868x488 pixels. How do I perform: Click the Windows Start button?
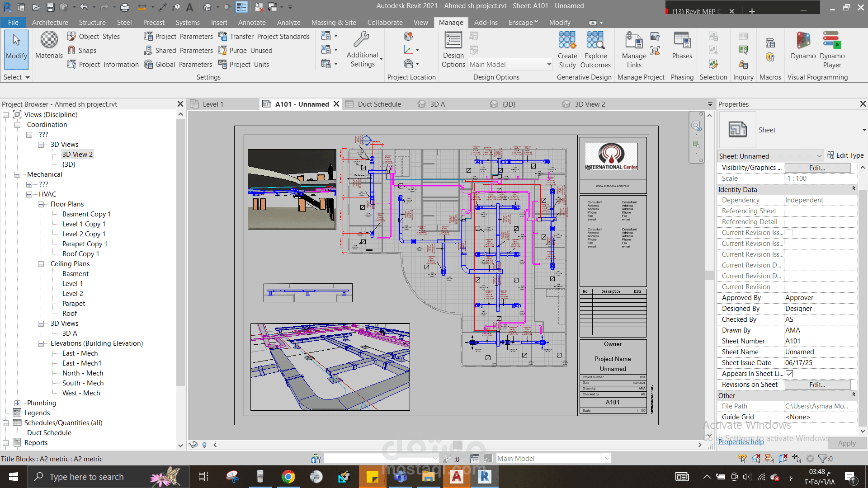(14, 477)
